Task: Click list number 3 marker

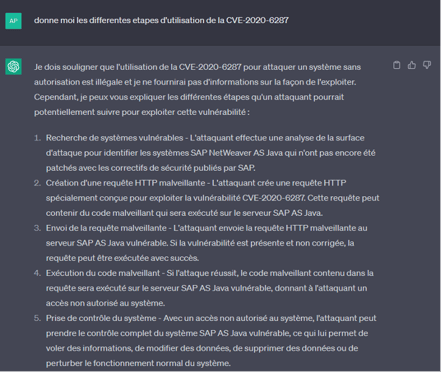Action: (x=37, y=228)
